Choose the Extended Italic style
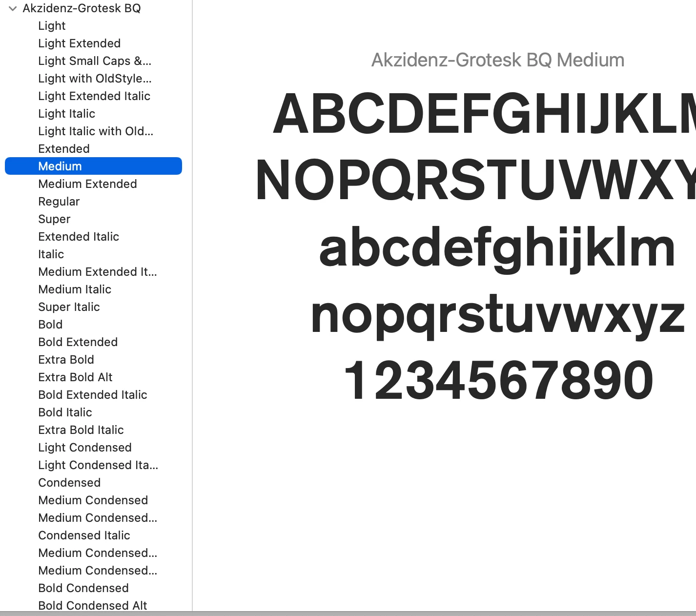 coord(93,237)
